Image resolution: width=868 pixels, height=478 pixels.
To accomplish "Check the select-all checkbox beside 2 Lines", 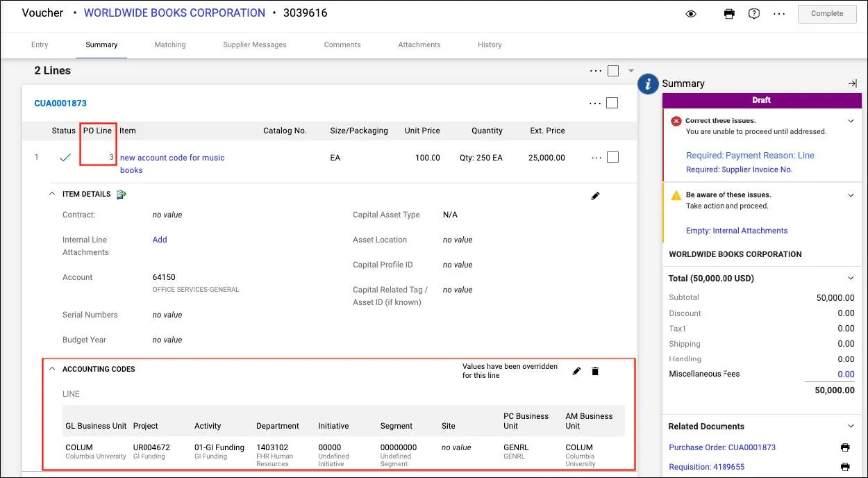I will click(x=613, y=71).
